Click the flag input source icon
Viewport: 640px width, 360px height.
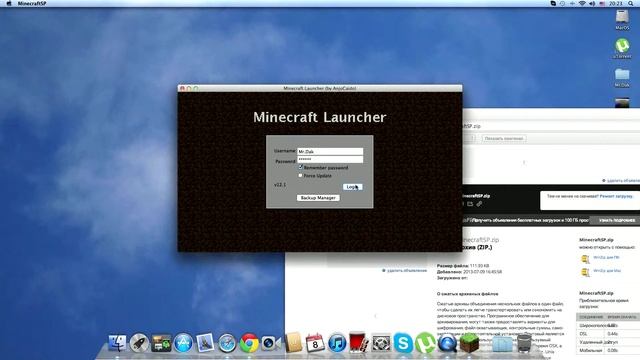coord(602,3)
